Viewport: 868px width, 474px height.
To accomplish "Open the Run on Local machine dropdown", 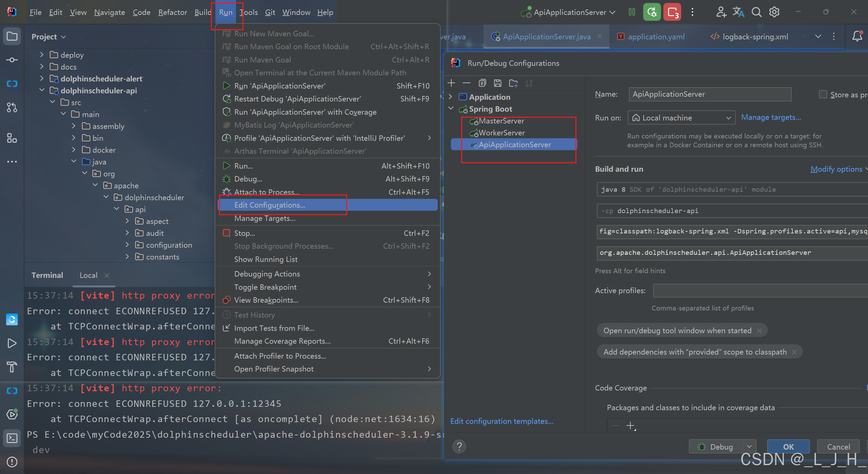I will pos(682,118).
